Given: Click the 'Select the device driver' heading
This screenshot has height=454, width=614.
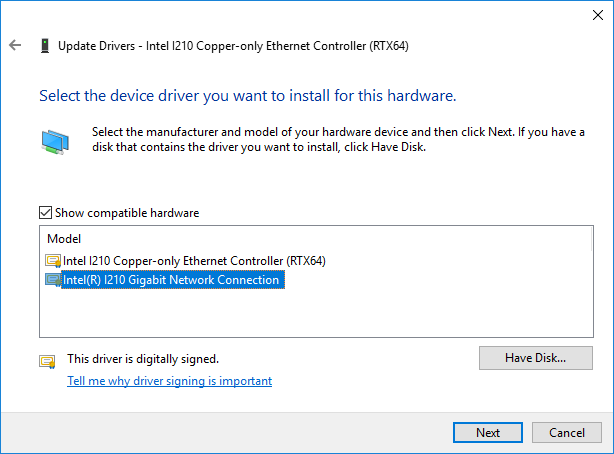Looking at the screenshot, I should (x=247, y=96).
